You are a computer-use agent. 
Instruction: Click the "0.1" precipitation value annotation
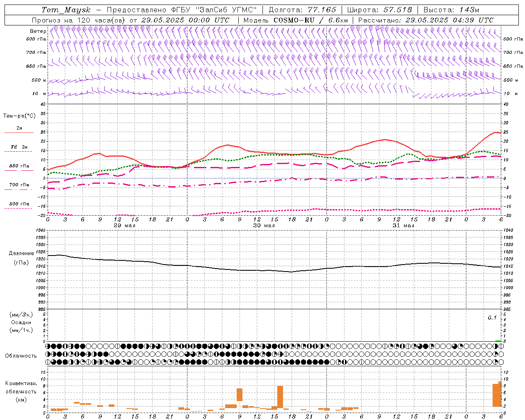(x=492, y=318)
